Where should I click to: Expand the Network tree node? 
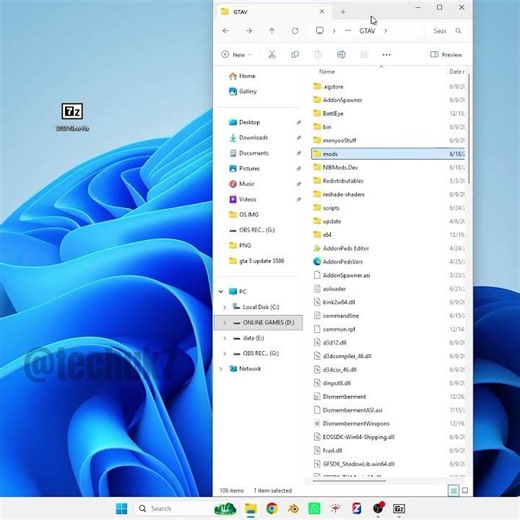(x=221, y=369)
